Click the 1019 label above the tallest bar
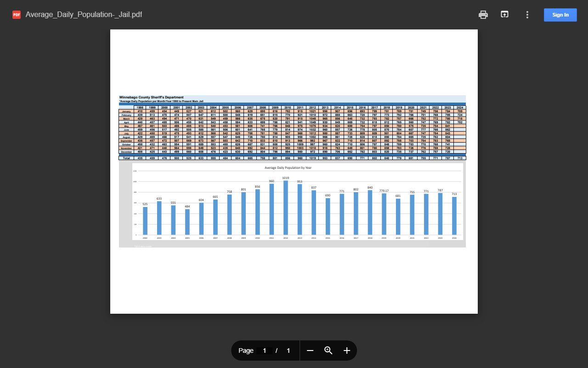The image size is (588, 368). coord(286,178)
